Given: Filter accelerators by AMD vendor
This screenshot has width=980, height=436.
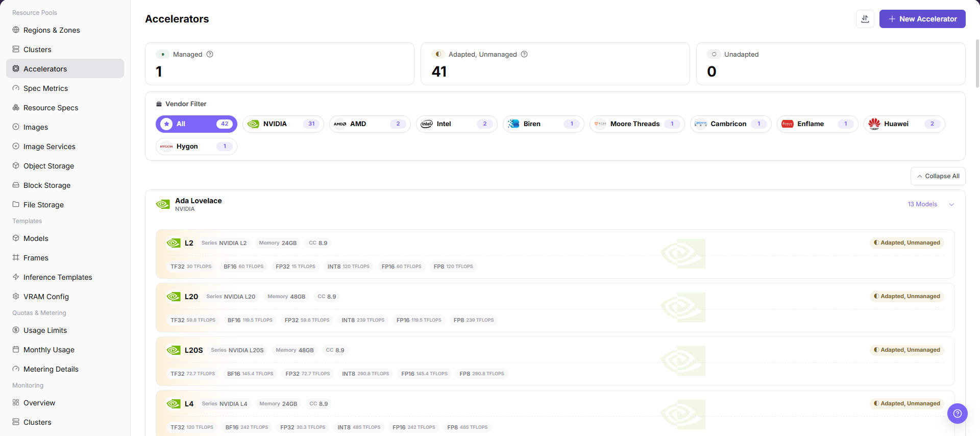Looking at the screenshot, I should (x=370, y=124).
